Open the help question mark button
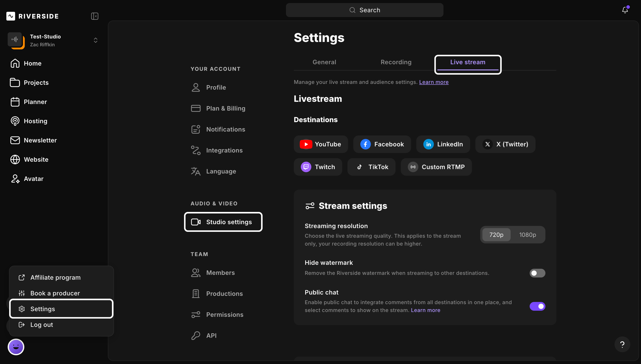The width and height of the screenshot is (641, 364). (x=622, y=345)
